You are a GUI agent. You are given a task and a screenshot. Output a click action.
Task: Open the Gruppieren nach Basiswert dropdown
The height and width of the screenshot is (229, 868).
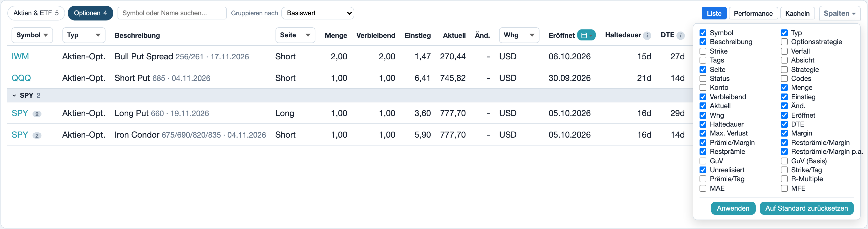(x=317, y=13)
